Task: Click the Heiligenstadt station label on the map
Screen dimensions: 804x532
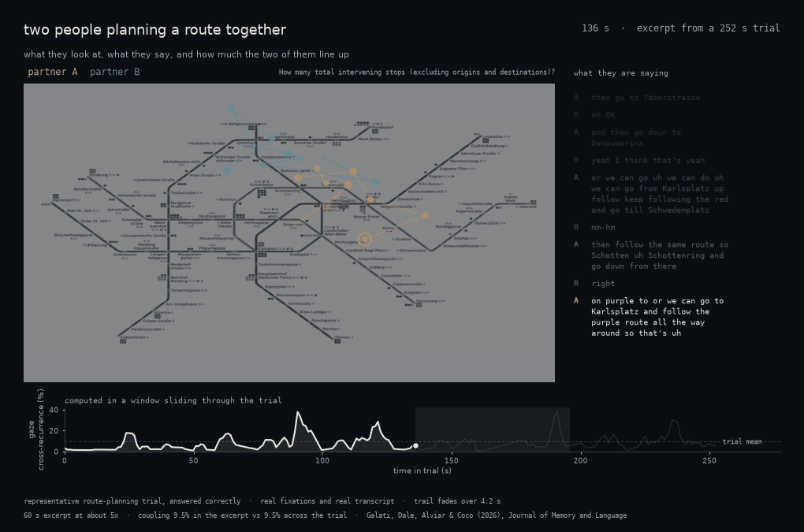Action: pyautogui.click(x=241, y=124)
